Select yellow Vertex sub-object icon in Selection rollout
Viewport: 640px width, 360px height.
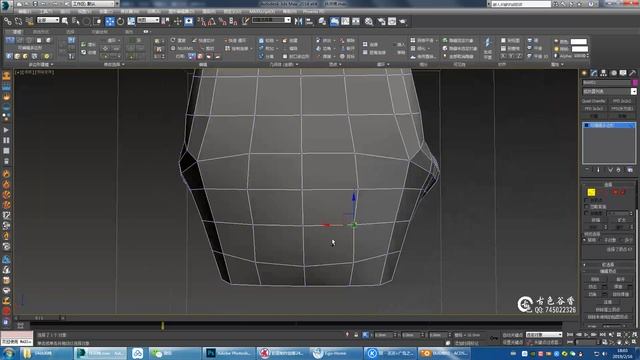point(591,192)
